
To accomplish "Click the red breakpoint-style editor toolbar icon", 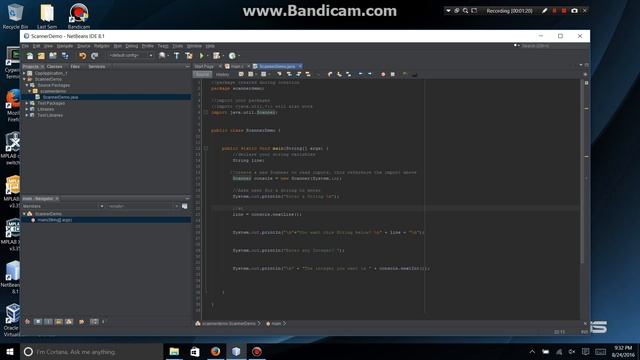I will (383, 74).
